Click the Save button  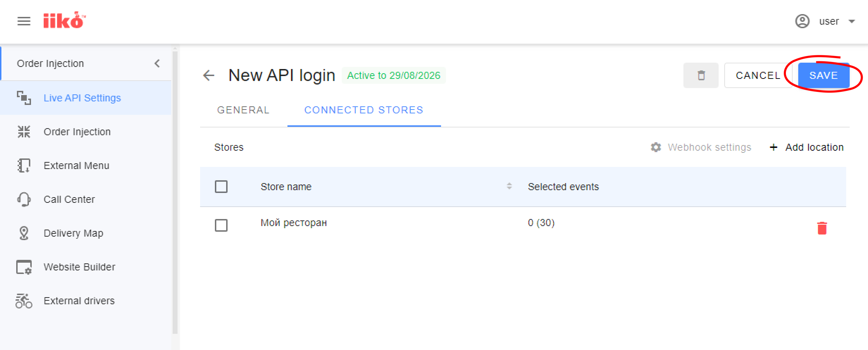824,75
